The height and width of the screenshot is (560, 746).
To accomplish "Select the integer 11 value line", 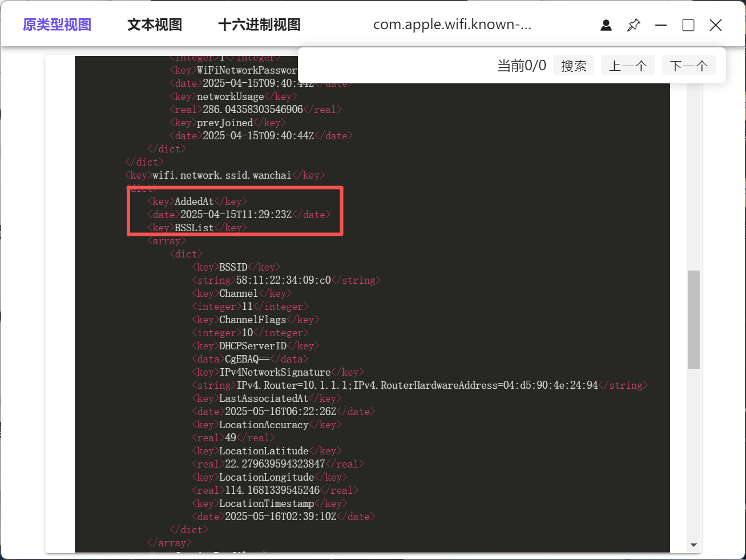I will pyautogui.click(x=250, y=307).
